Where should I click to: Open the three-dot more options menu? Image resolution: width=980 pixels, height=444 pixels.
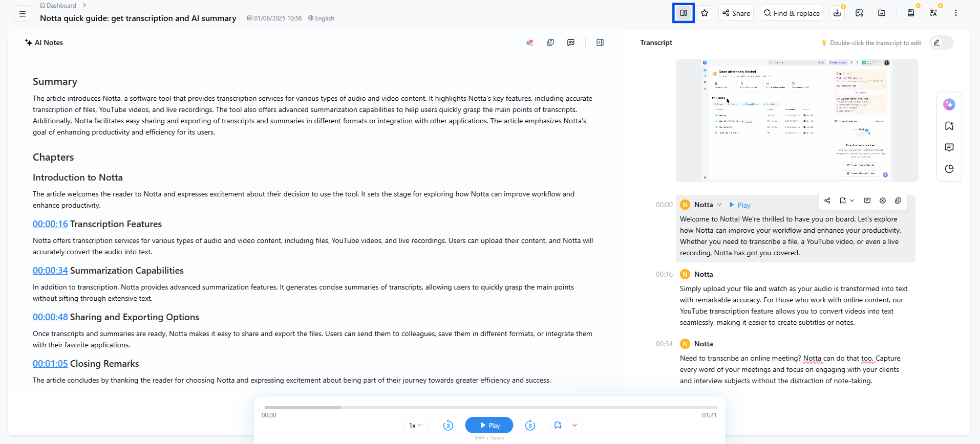(955, 13)
